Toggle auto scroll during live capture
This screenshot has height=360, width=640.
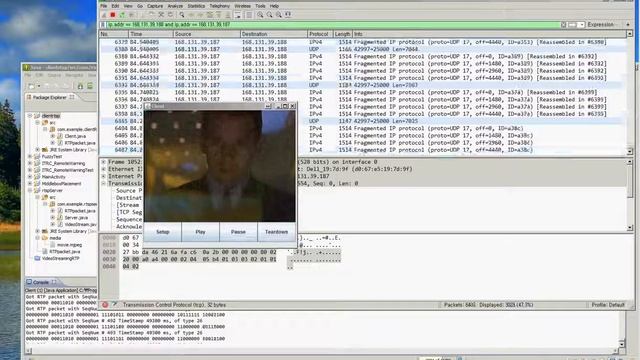tap(238, 15)
